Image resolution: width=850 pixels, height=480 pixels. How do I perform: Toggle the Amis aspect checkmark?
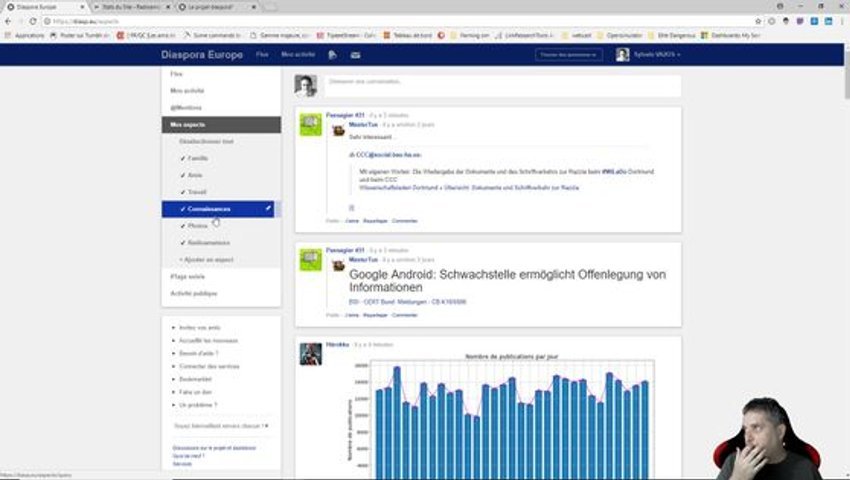pyautogui.click(x=183, y=175)
